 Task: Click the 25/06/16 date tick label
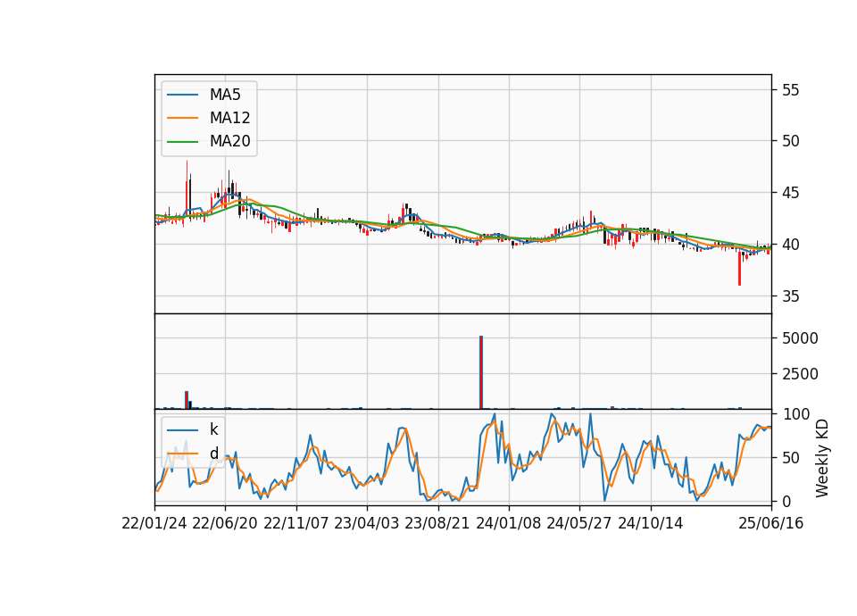tap(771, 523)
